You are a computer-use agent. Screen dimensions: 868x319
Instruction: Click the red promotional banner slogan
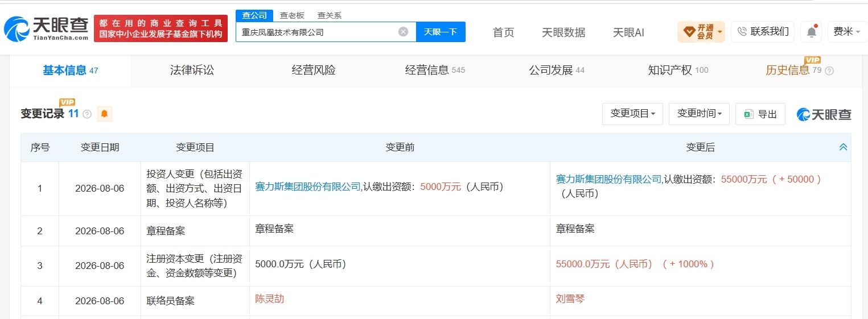[161, 28]
